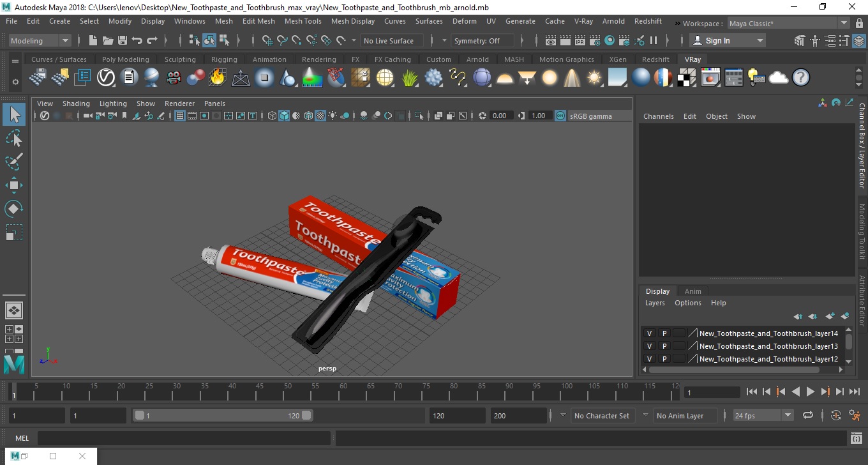Screen dimensions: 868x465
Task: Select the Select tool arrow
Action: tap(14, 114)
